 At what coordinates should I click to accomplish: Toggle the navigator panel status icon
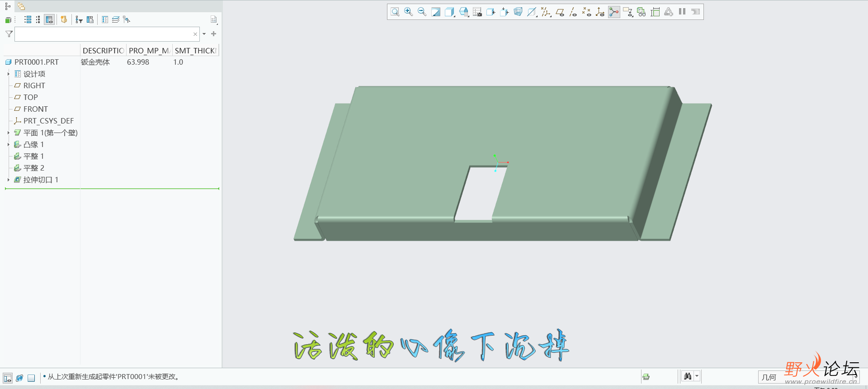(8, 378)
